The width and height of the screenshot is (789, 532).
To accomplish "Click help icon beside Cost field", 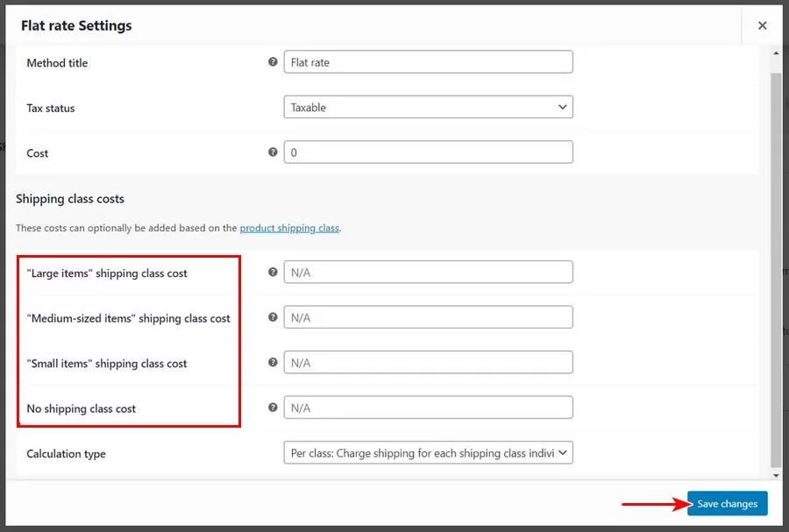I will tap(273, 153).
